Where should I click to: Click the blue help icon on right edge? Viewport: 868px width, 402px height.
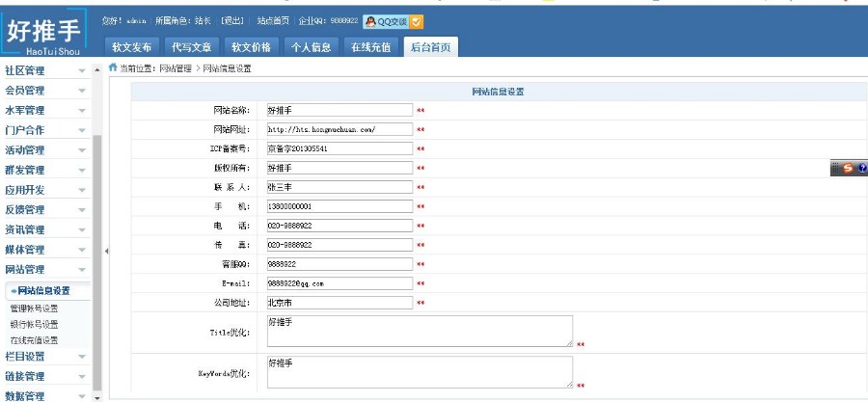tap(862, 169)
